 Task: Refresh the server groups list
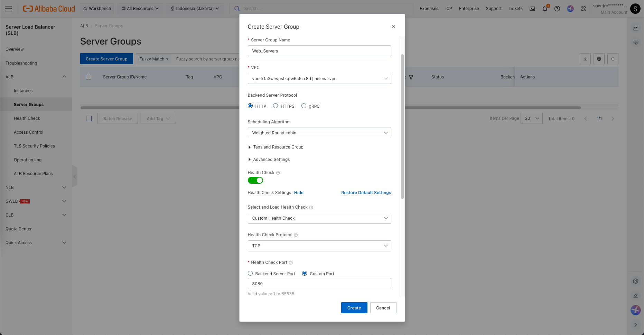tap(613, 59)
